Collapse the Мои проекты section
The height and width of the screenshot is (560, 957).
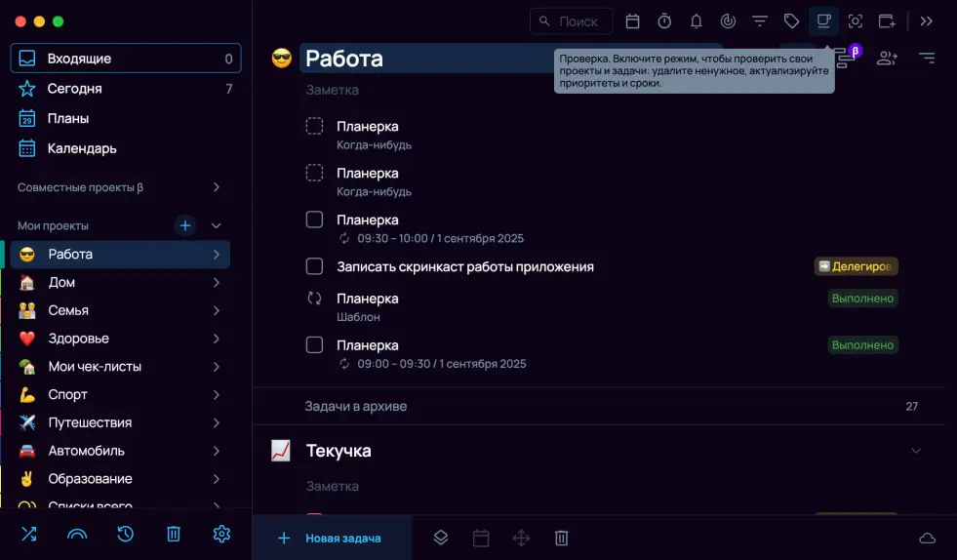point(217,225)
